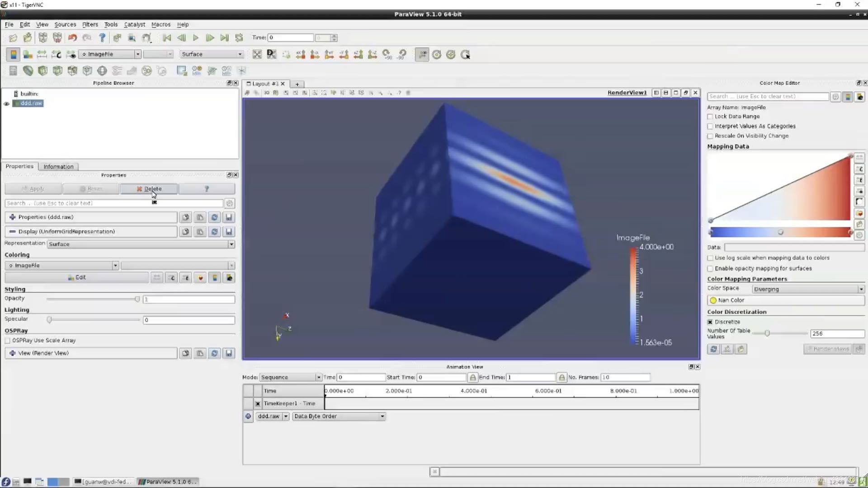The image size is (868, 488).
Task: Click the Stream Tracer filter icon
Action: pyautogui.click(x=117, y=71)
